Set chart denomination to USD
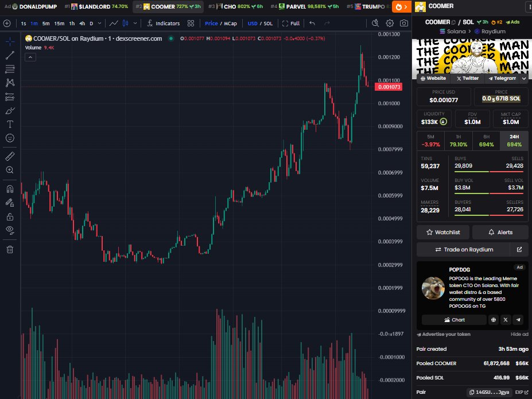This screenshot has width=532, height=399. coord(253,24)
